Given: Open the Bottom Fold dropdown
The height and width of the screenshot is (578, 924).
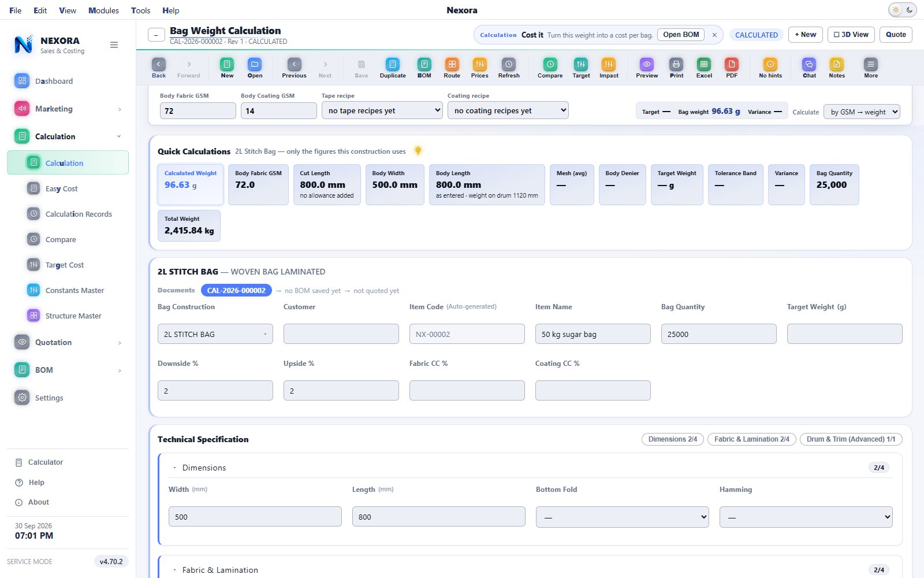Looking at the screenshot, I should [622, 517].
